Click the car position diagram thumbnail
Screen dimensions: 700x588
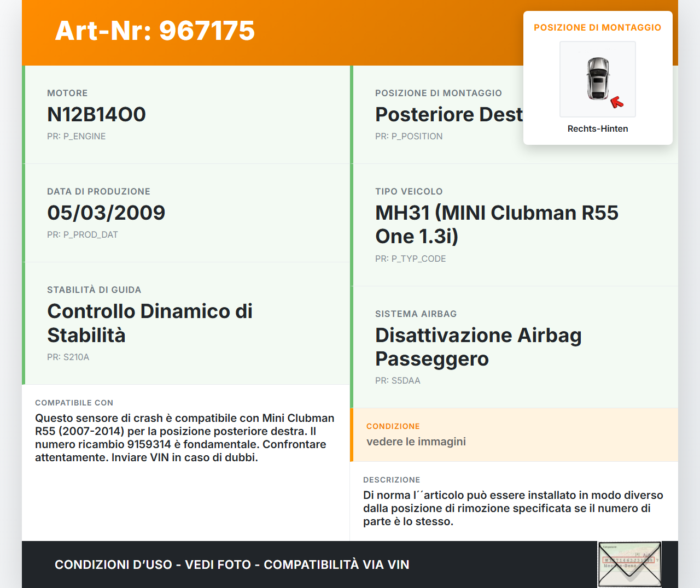(x=598, y=79)
